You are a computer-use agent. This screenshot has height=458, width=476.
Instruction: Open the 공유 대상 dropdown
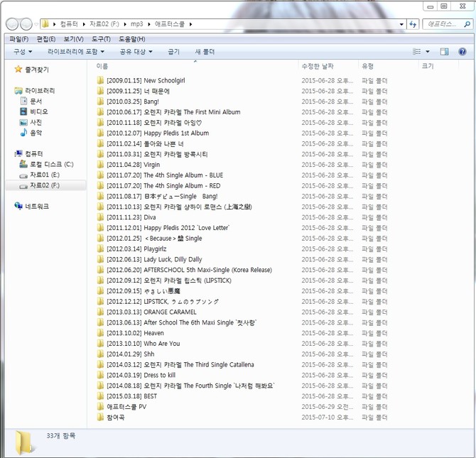pyautogui.click(x=136, y=52)
